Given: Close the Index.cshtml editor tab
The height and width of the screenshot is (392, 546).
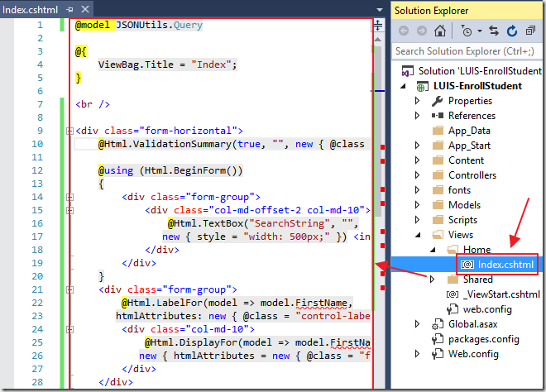Looking at the screenshot, I should click(x=85, y=9).
